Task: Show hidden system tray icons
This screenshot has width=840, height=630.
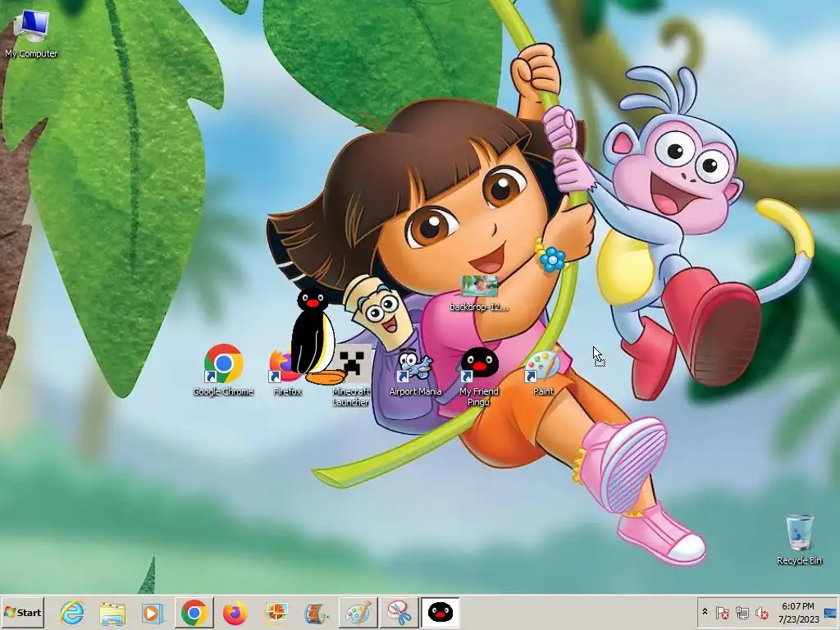Action: pyautogui.click(x=705, y=611)
